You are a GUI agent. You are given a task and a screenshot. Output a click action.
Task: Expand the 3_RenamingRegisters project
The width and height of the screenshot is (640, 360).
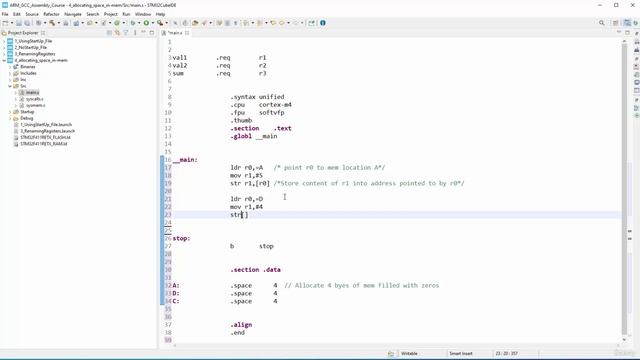[x=4, y=54]
